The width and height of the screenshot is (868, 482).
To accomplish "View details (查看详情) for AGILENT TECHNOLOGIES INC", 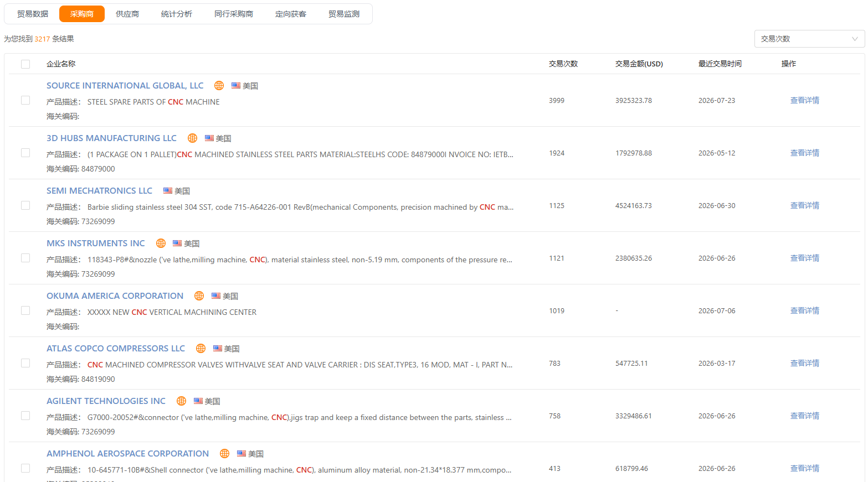I will (805, 416).
